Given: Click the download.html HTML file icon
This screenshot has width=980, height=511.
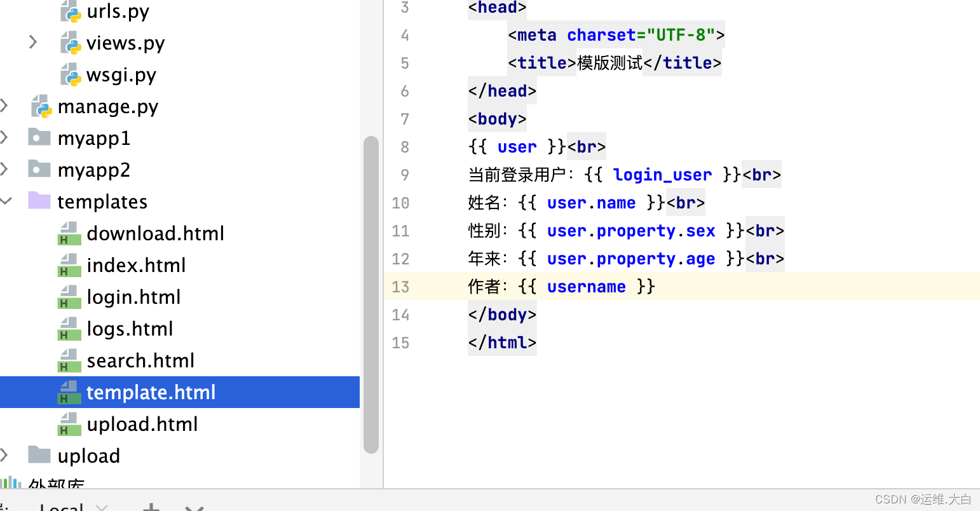Looking at the screenshot, I should 69,233.
